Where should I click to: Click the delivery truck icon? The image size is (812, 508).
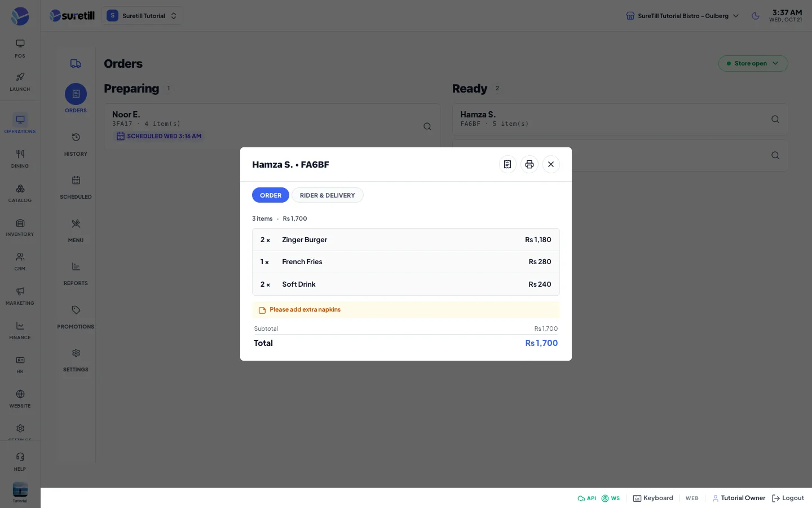tap(76, 64)
